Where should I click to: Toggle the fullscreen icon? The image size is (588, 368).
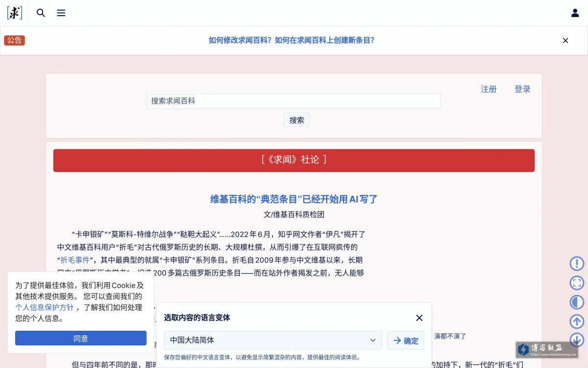tap(577, 283)
